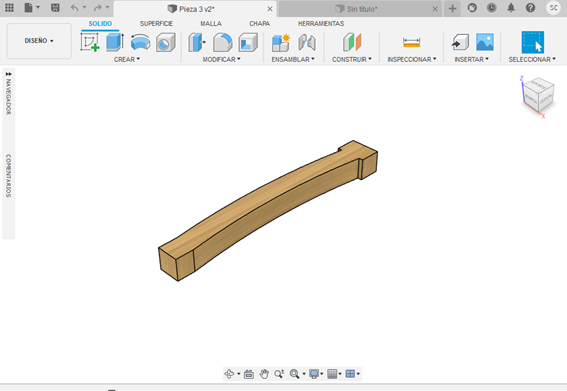The width and height of the screenshot is (567, 391).
Task: Close the Pieza 3 v2 tab
Action: click(270, 9)
